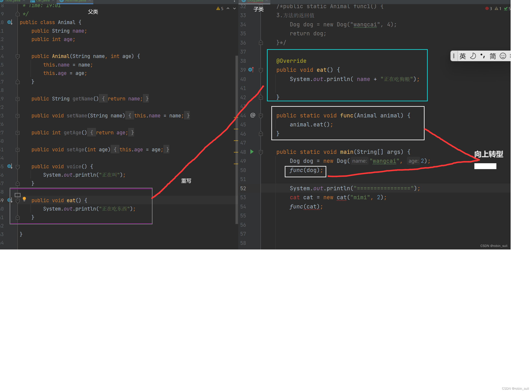Switch to the cat.java tab

[43, 1]
